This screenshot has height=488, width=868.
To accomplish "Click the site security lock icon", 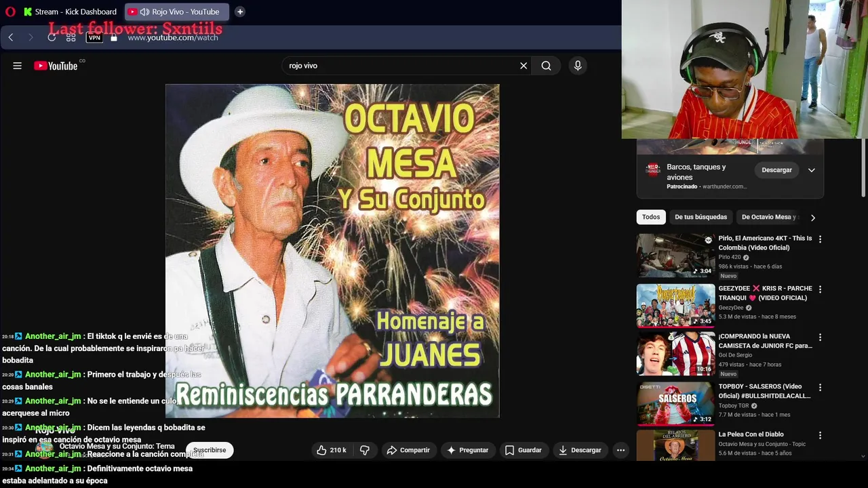I will coord(114,37).
